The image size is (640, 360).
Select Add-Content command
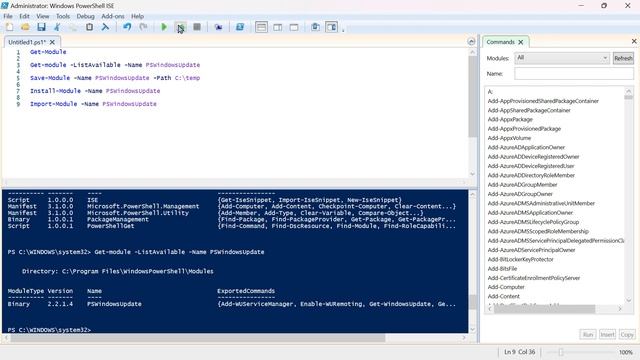point(504,296)
